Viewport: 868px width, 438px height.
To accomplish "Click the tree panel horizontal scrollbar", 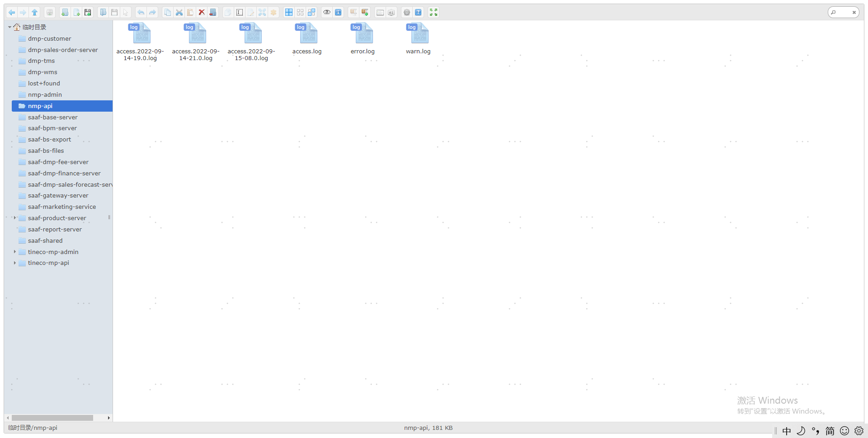I will (52, 418).
